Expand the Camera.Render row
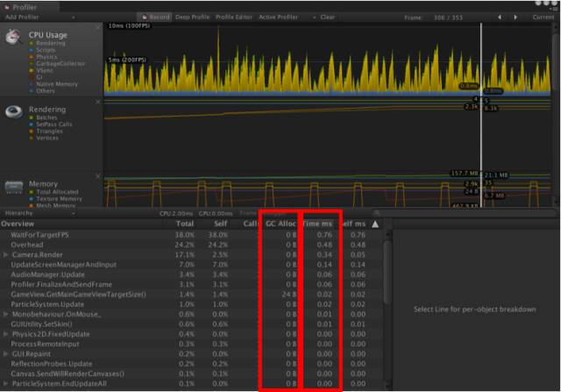Viewport: 561px width, 392px height. 6,254
